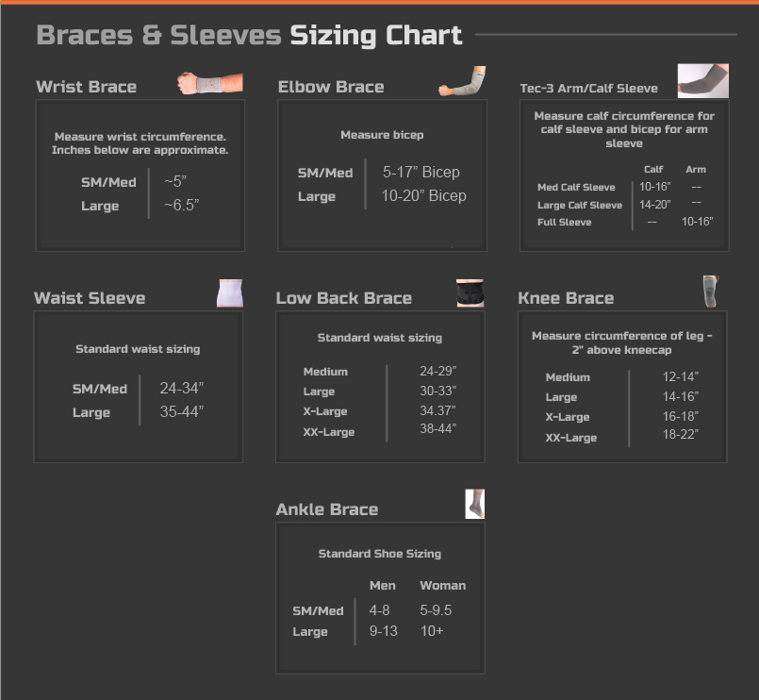The width and height of the screenshot is (759, 700).
Task: Click the Braces & Sleeves Sizing Chart title
Action: click(249, 35)
